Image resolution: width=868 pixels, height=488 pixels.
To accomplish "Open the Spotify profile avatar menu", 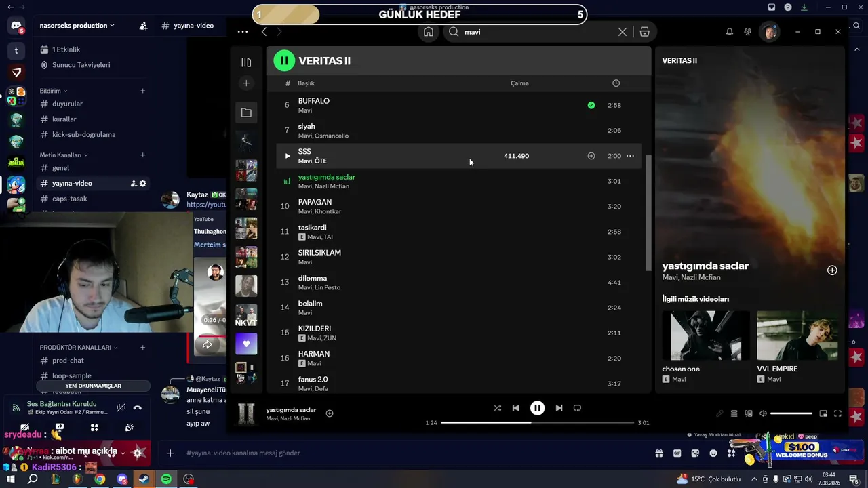I will pos(769,32).
